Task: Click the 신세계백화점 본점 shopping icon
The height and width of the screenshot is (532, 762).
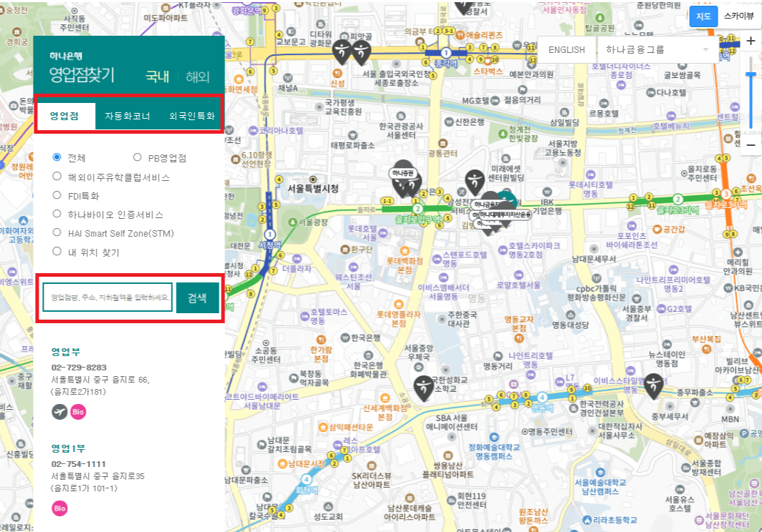Action: [385, 398]
